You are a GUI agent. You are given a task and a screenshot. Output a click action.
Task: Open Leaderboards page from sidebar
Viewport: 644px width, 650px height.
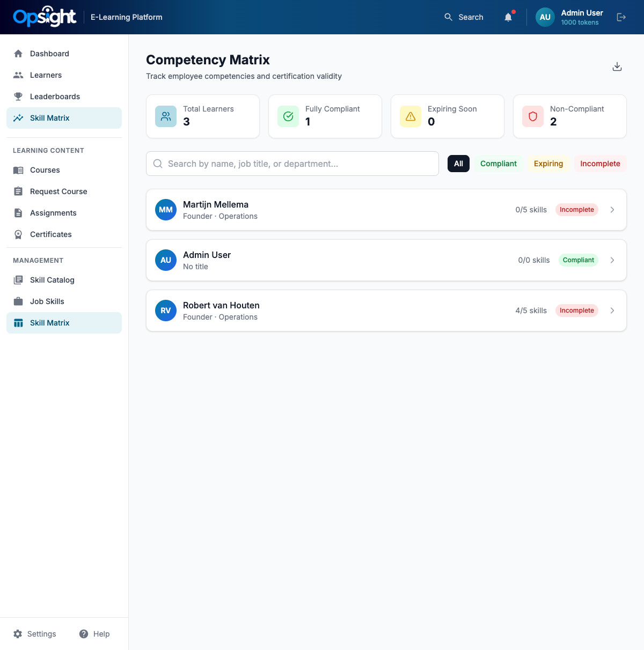55,97
